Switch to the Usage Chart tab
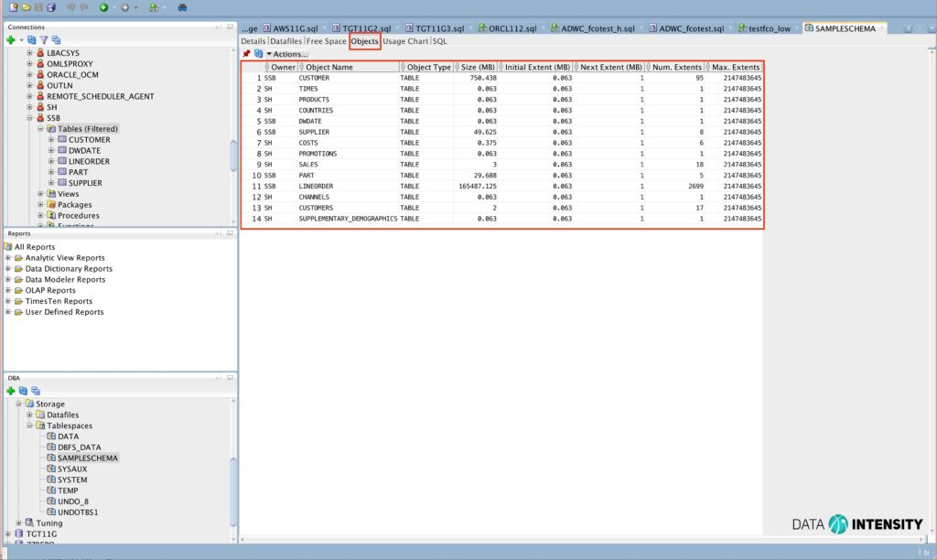 (404, 41)
